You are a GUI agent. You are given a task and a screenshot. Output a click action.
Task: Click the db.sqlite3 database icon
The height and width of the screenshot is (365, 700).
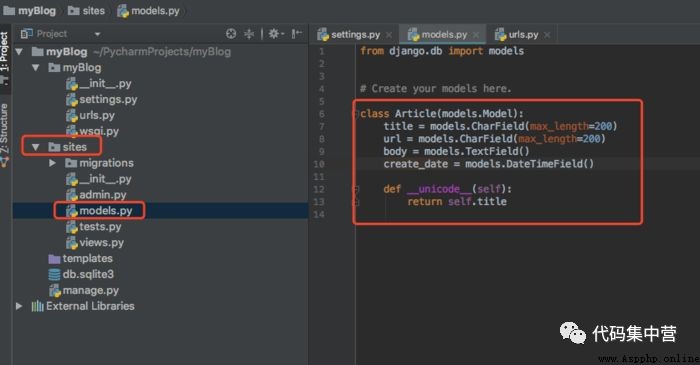tap(54, 274)
